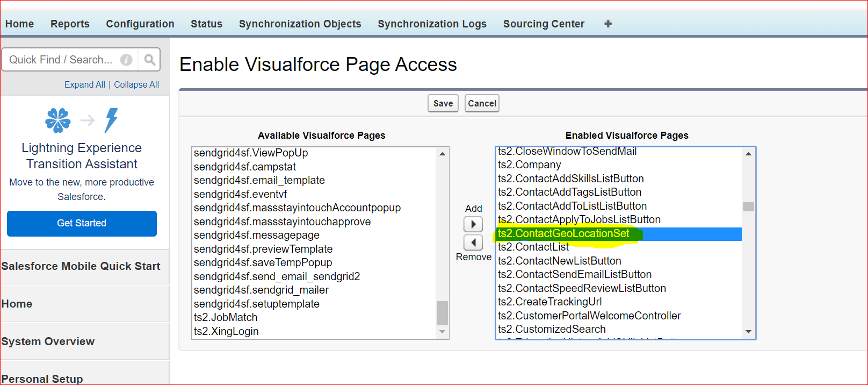
Task: Open the sidebar Home section
Action: click(x=17, y=304)
